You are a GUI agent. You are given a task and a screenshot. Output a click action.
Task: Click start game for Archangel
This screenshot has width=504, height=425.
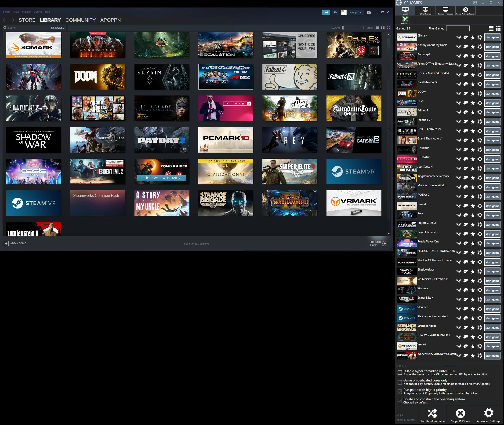click(x=492, y=56)
